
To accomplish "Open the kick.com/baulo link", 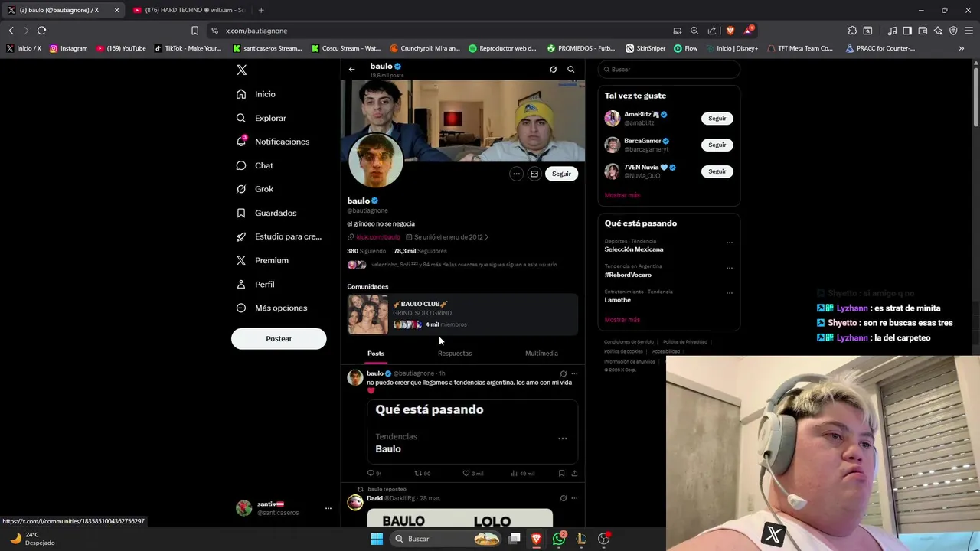I will [x=377, y=237].
